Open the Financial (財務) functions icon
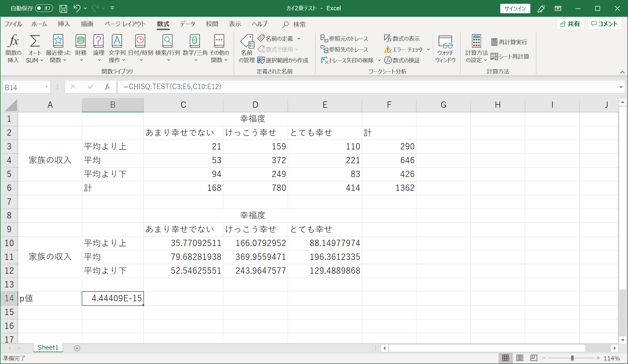 click(81, 41)
